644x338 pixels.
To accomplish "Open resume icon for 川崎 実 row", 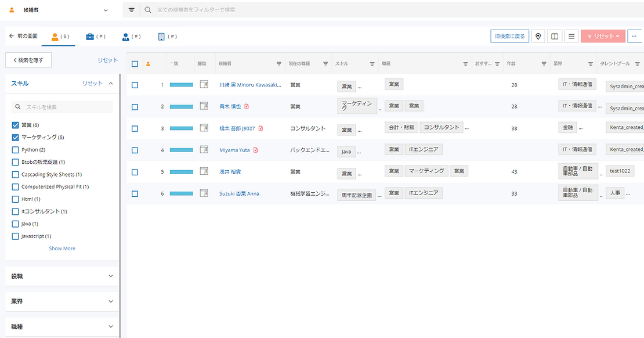I will pos(204,85).
